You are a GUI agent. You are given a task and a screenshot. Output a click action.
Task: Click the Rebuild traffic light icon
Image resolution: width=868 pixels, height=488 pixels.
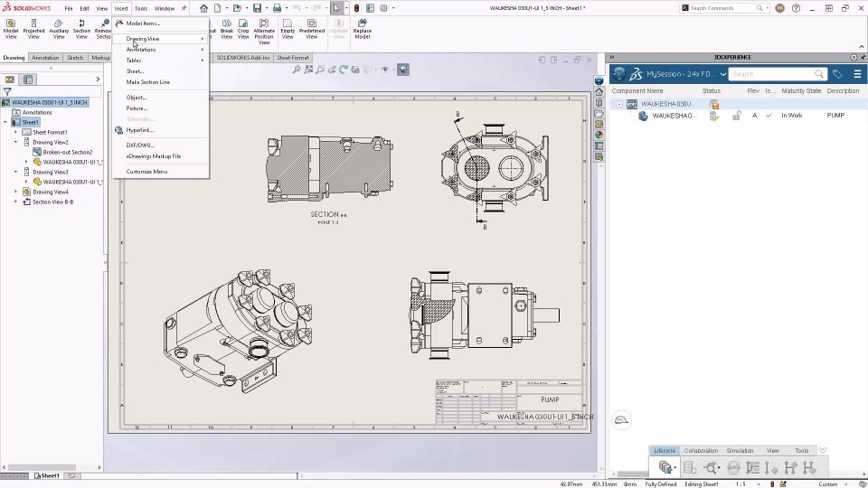356,8
